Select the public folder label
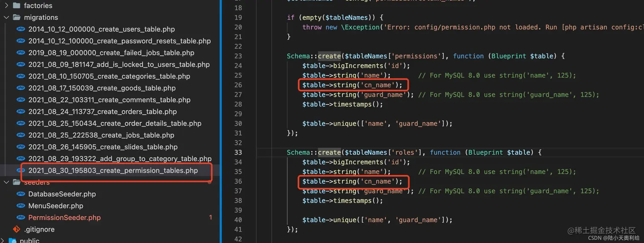Viewport: 644px width, 243px height. pos(29,240)
